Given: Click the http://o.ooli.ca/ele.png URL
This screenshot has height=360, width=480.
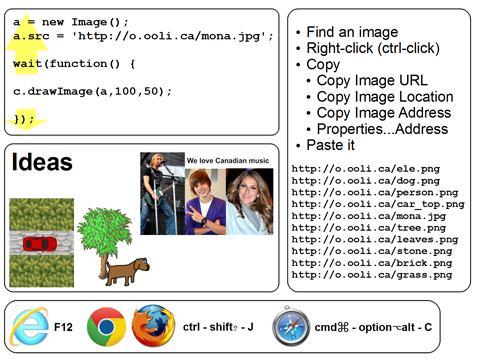Looking at the screenshot, I should [x=366, y=169].
